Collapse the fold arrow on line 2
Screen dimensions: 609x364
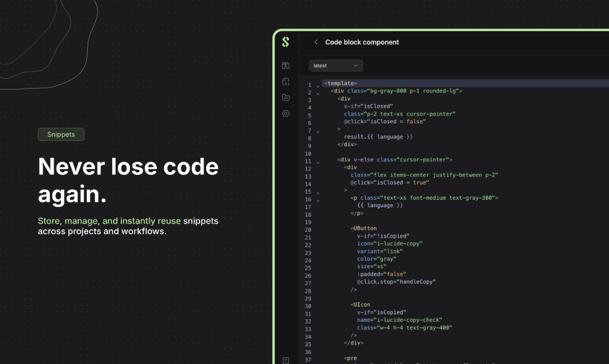318,93
